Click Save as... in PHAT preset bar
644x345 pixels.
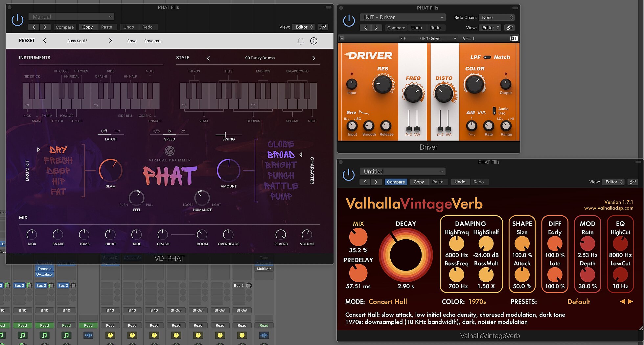pos(152,41)
